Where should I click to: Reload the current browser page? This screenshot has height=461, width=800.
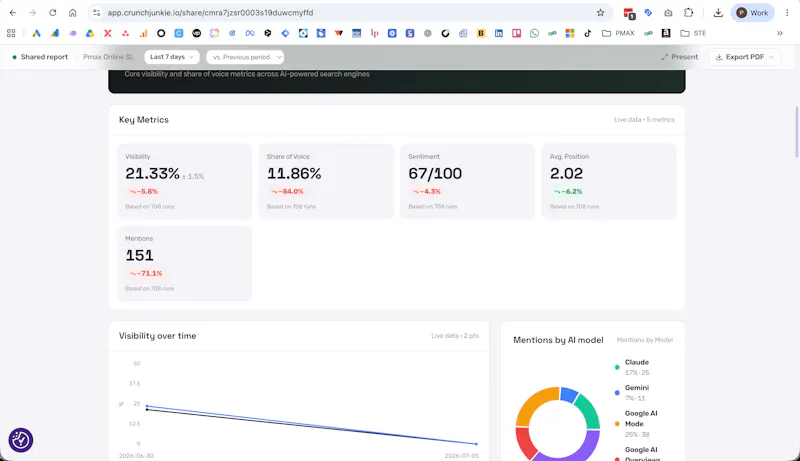53,13
